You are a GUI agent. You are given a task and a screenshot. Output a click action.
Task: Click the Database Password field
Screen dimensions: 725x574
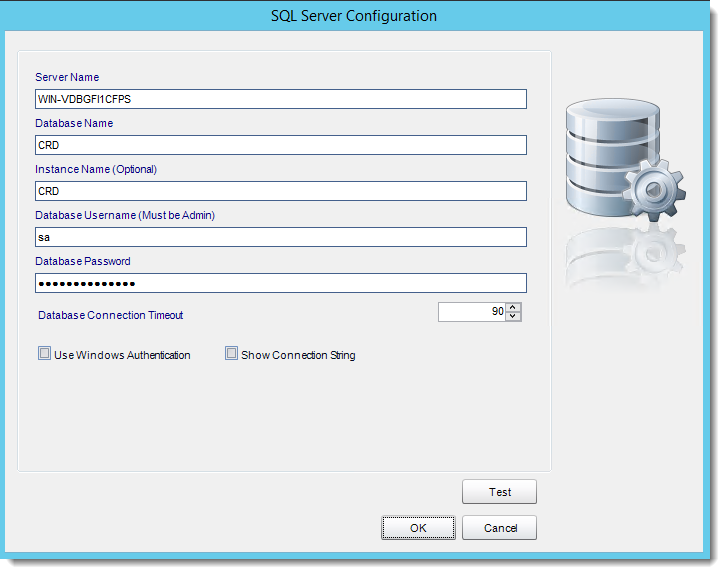tap(281, 283)
